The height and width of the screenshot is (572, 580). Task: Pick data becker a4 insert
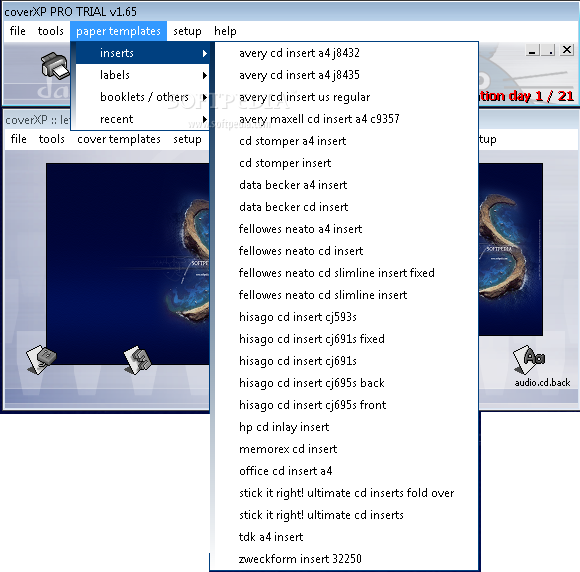click(346, 185)
